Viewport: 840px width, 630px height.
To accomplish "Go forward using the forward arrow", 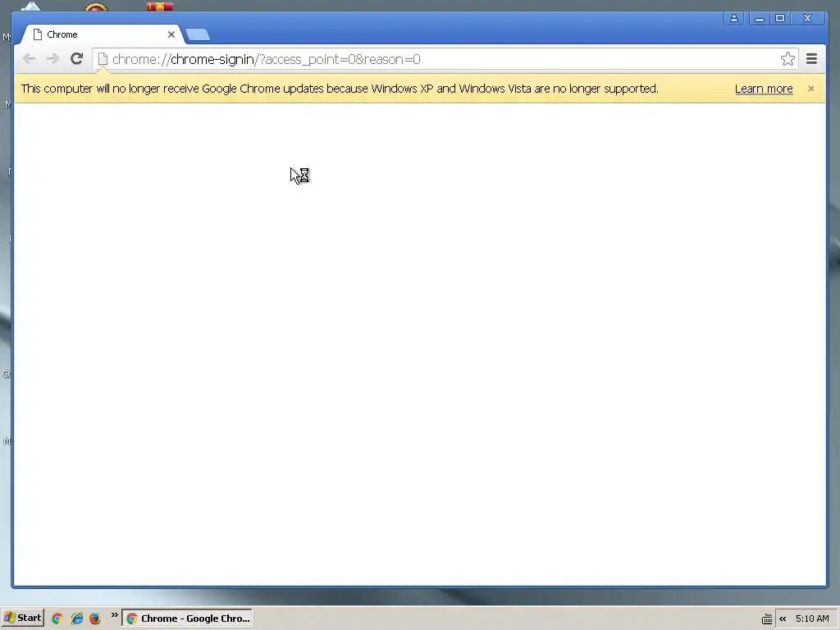I will tap(52, 59).
